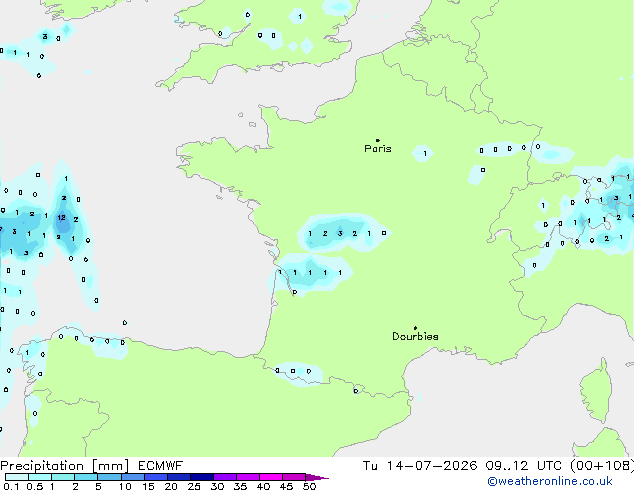Select the Precipitation [mm] title text
The width and height of the screenshot is (634, 490).
click(65, 466)
